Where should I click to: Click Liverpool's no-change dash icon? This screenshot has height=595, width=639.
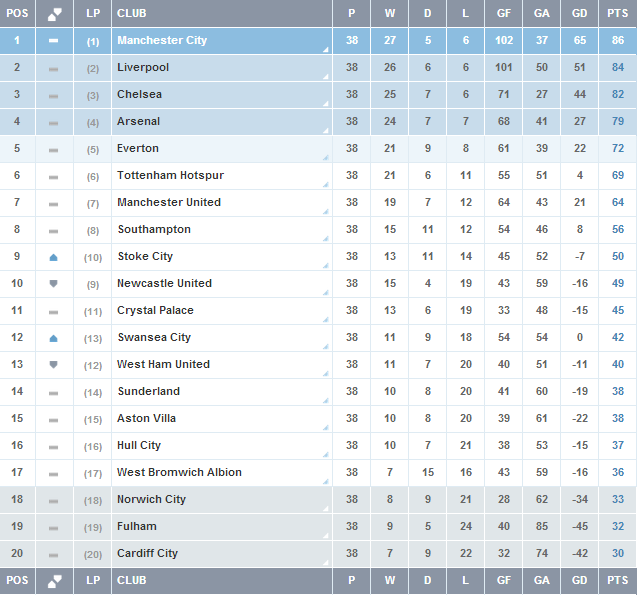point(53,69)
